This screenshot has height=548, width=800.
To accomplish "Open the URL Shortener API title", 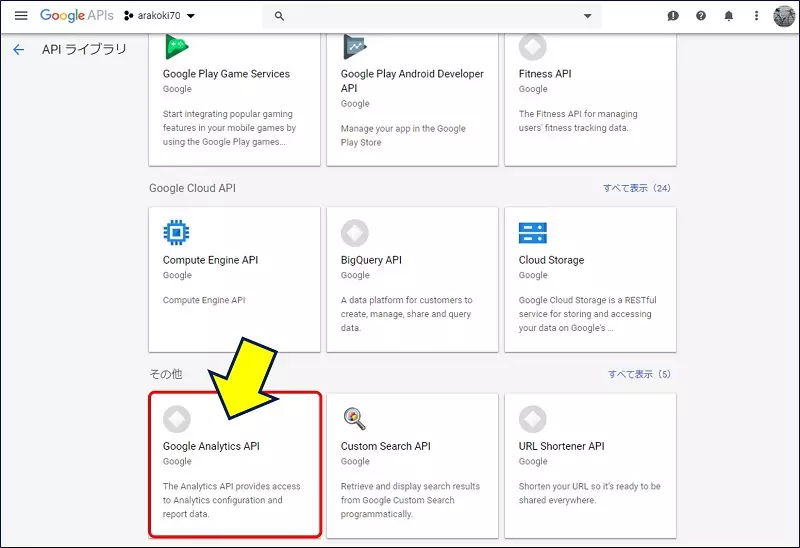I will [561, 446].
